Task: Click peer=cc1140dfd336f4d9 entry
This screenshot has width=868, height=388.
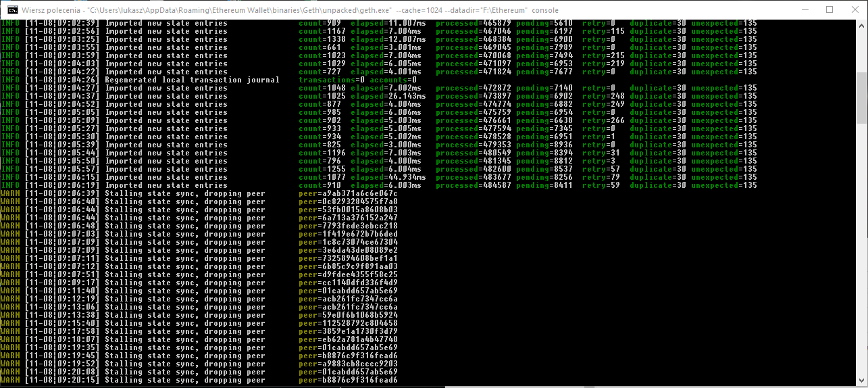Action: point(348,283)
